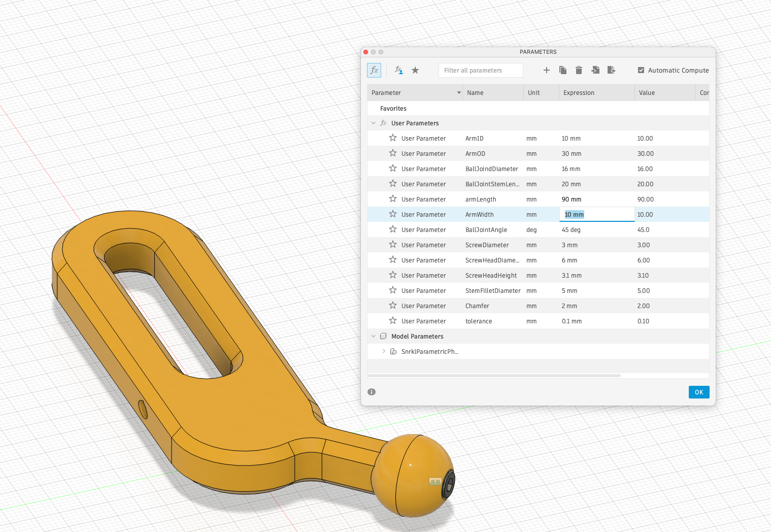This screenshot has width=771, height=532.
Task: Toggle favorite star for tolerance
Action: pos(393,321)
